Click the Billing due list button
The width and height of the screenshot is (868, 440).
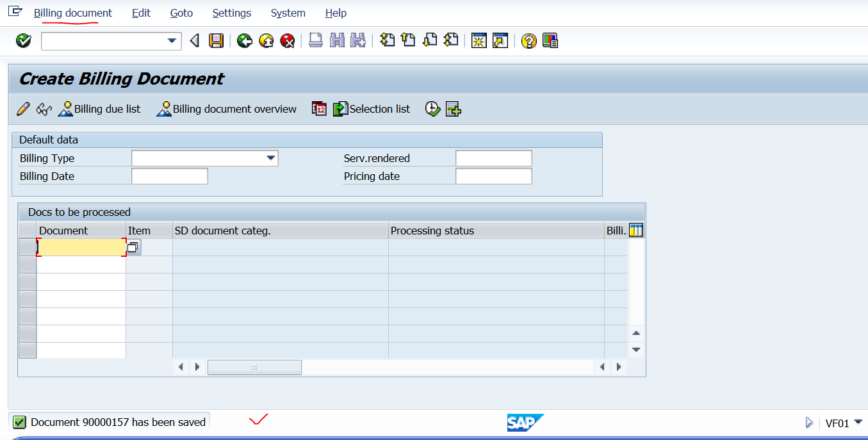pyautogui.click(x=99, y=109)
